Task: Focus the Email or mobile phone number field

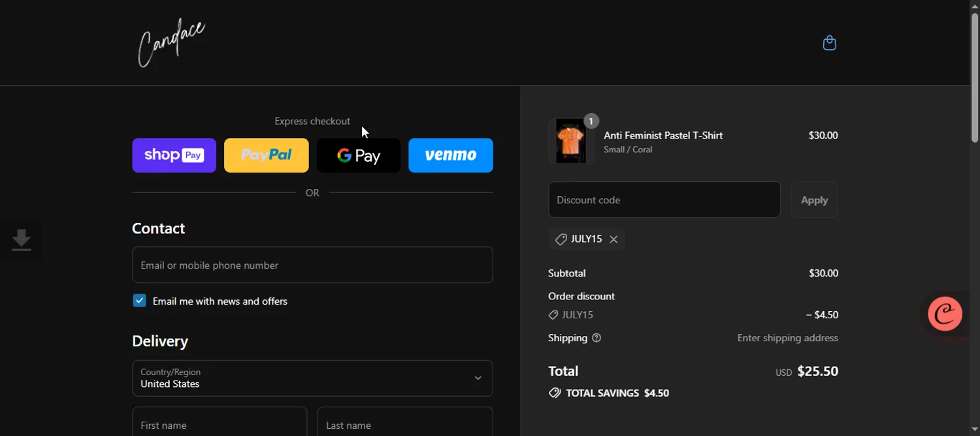Action: (x=312, y=265)
